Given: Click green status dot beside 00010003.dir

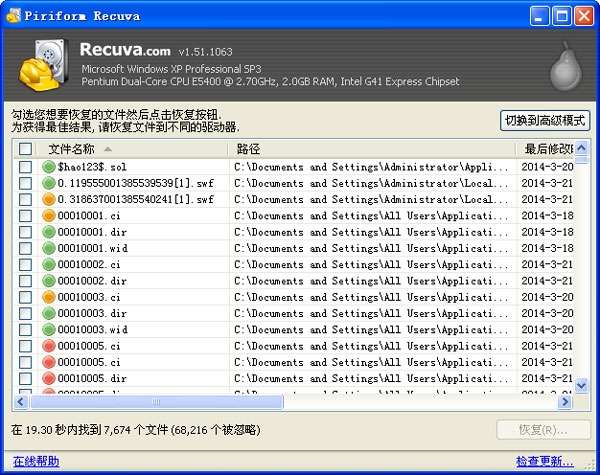Looking at the screenshot, I should pos(49,313).
